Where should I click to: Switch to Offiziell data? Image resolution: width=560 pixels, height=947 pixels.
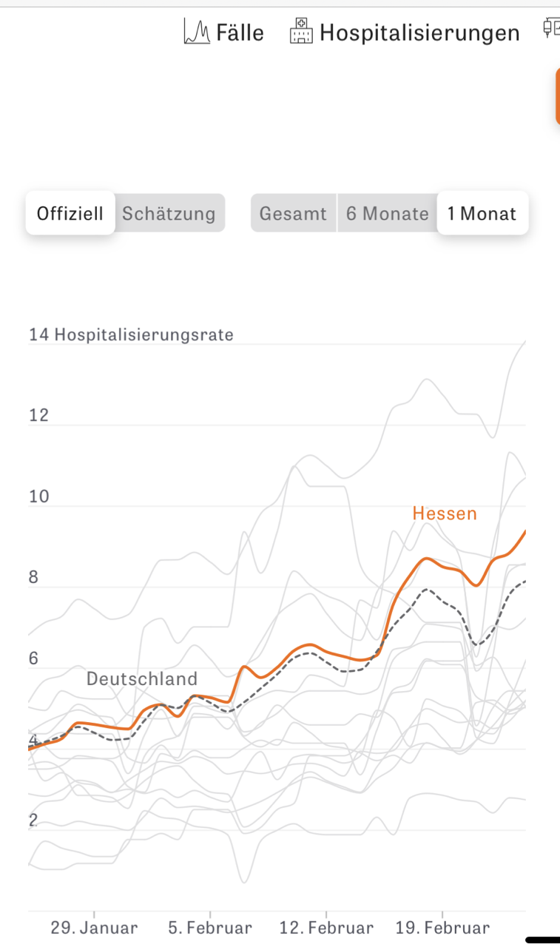coord(70,214)
